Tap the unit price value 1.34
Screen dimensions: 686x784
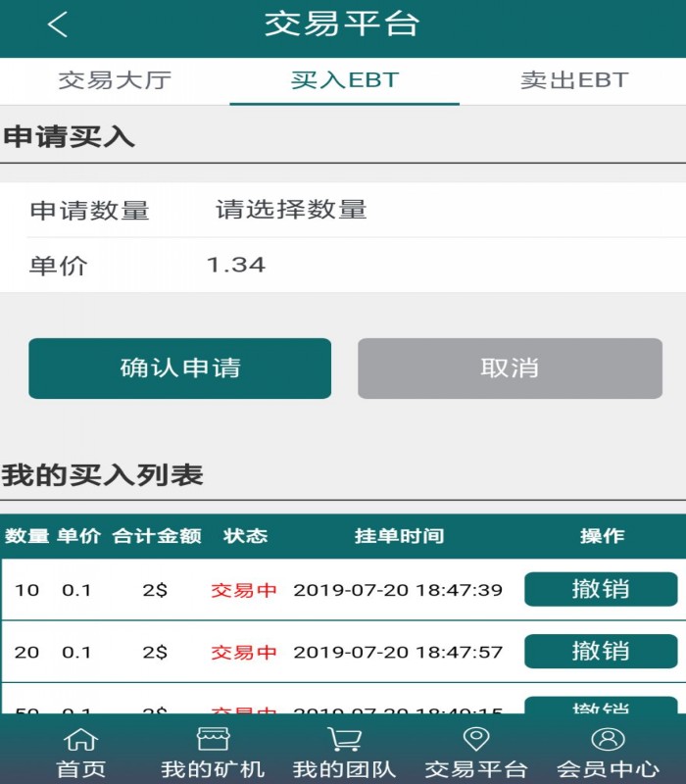(x=236, y=266)
